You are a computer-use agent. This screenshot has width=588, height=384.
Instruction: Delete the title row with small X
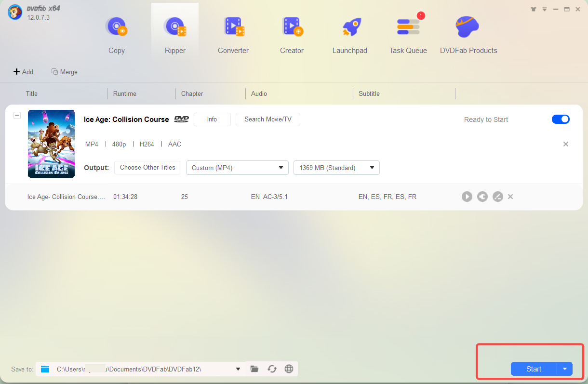(x=510, y=197)
